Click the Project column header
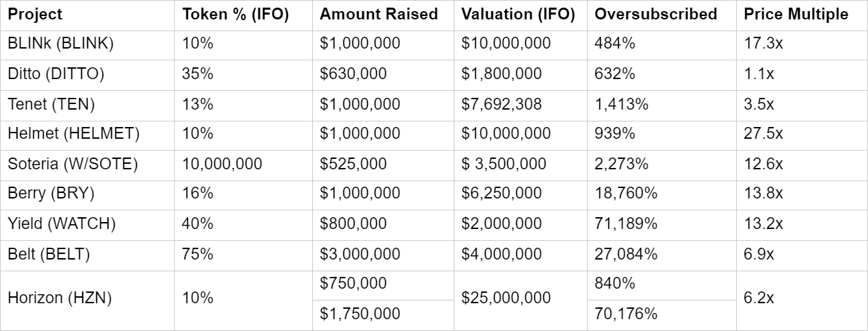Viewport: 868px width, 331px height. pos(35,15)
